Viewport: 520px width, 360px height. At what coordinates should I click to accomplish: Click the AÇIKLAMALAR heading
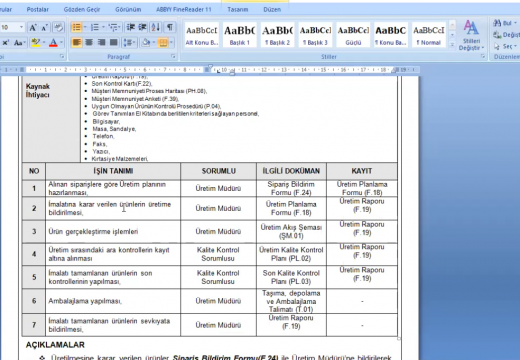[x=55, y=345]
